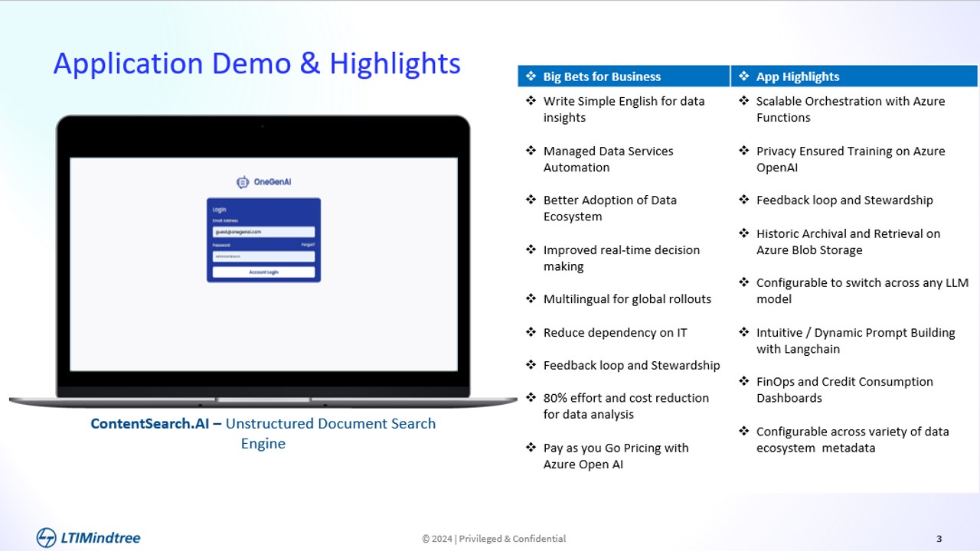Click the Forgot? link in login form

click(x=308, y=245)
